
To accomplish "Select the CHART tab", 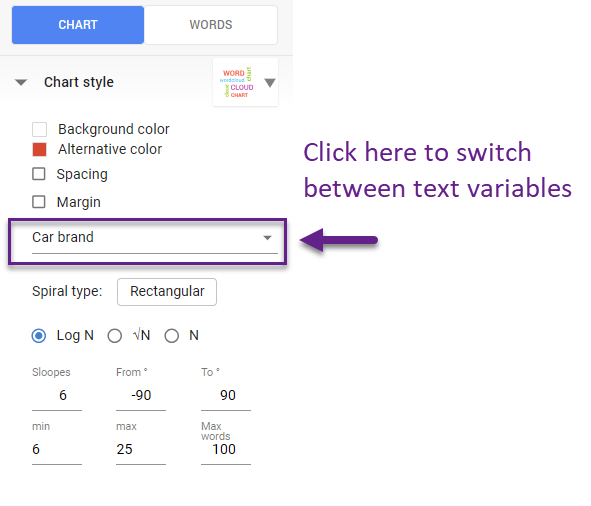I will tap(78, 25).
